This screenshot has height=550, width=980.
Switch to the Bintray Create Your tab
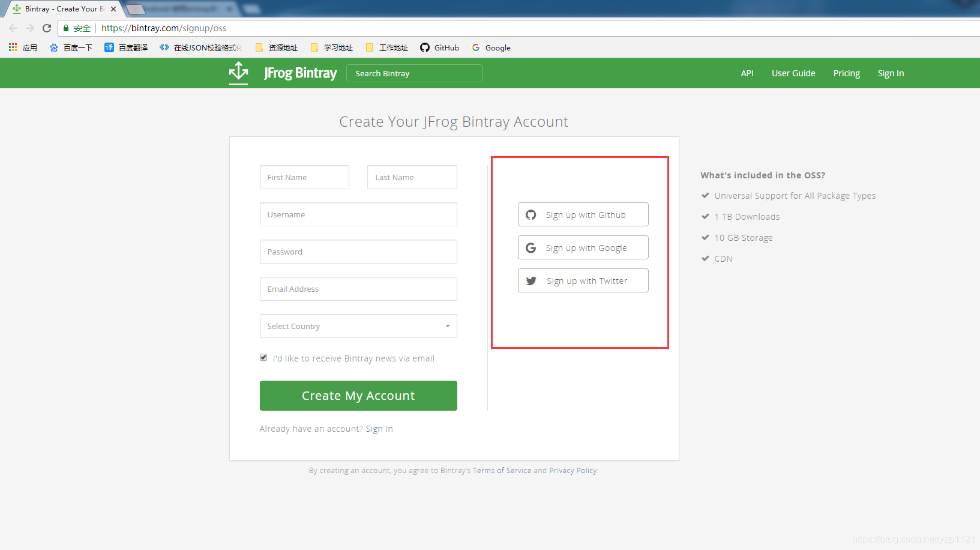64,9
